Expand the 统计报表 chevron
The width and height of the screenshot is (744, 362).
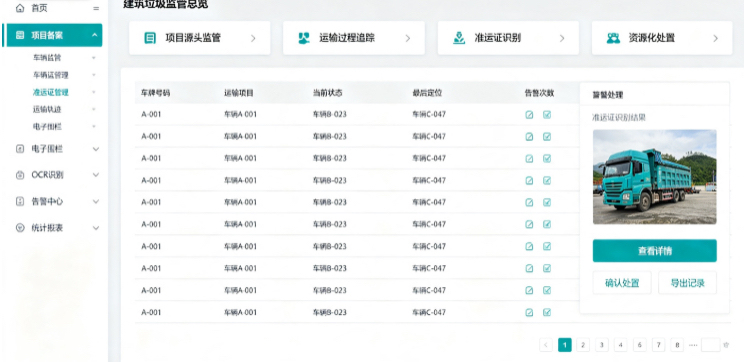coord(96,228)
